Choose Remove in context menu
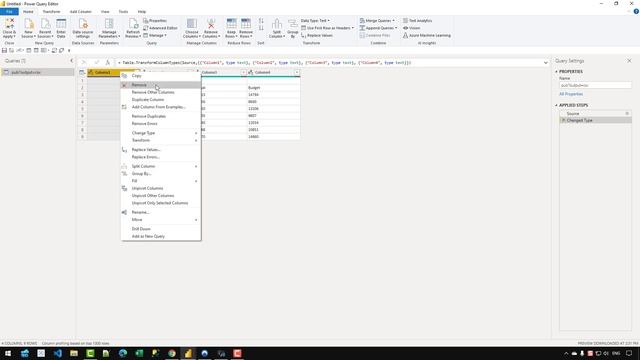This screenshot has width=640, height=360. coord(161,85)
